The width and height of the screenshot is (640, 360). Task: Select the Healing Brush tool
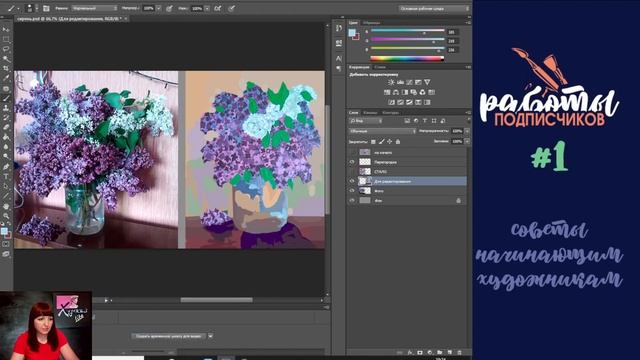pyautogui.click(x=6, y=88)
